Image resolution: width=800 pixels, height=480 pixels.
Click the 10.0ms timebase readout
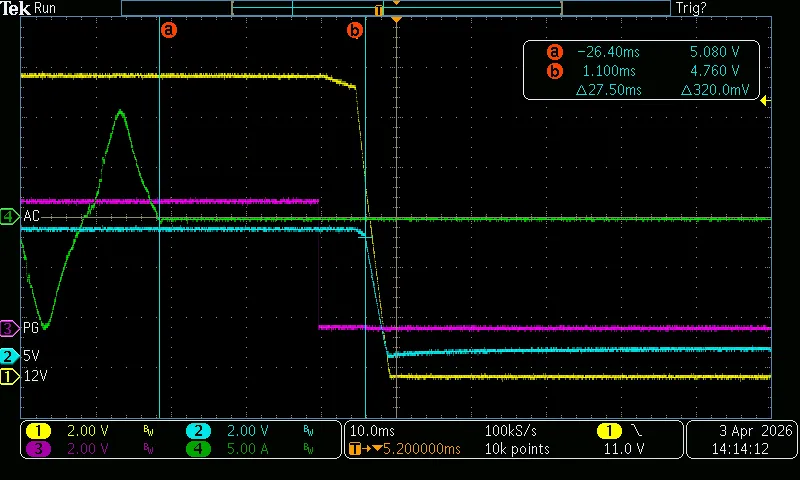tap(372, 431)
